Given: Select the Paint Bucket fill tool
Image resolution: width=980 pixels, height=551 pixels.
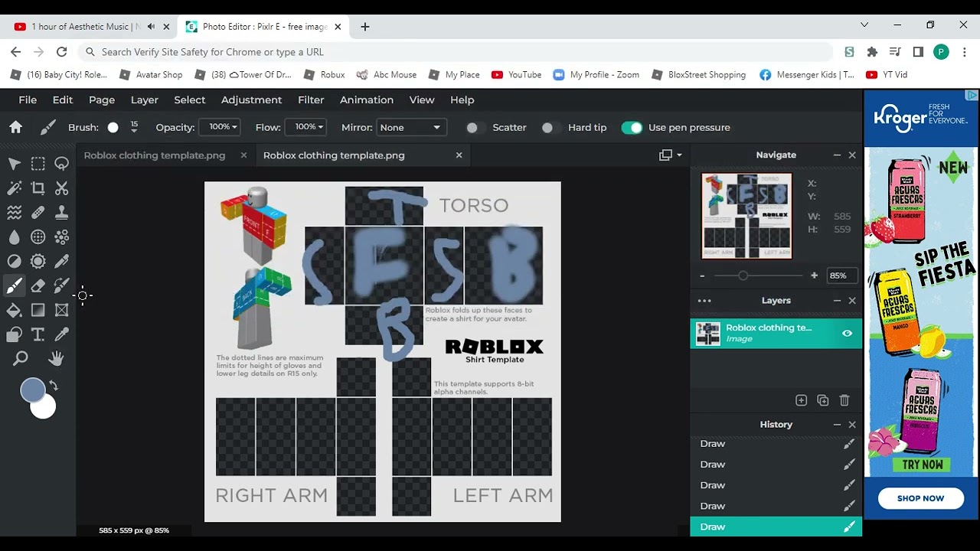Looking at the screenshot, I should tap(14, 310).
